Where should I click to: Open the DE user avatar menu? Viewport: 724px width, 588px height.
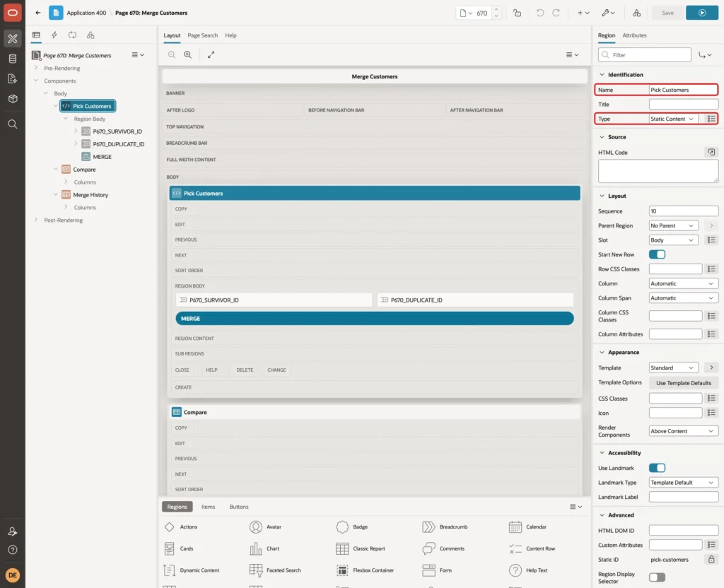point(13,575)
